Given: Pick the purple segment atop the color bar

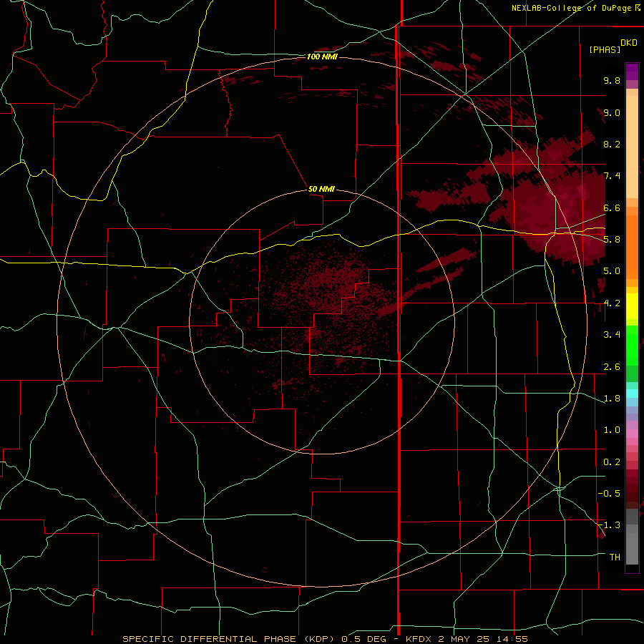Looking at the screenshot, I should 632,72.
